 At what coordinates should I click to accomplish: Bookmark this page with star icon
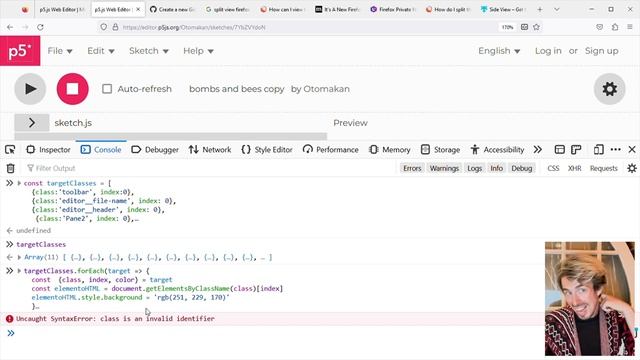pyautogui.click(x=536, y=27)
